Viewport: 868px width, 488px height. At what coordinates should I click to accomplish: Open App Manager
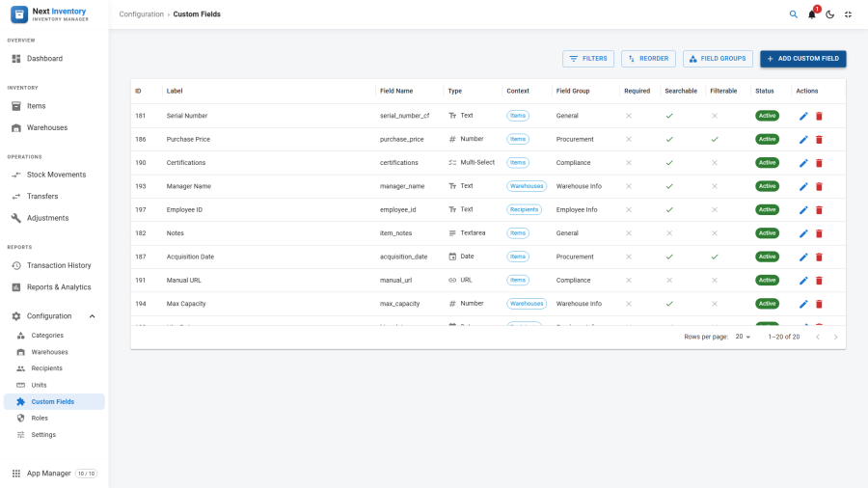point(54,474)
